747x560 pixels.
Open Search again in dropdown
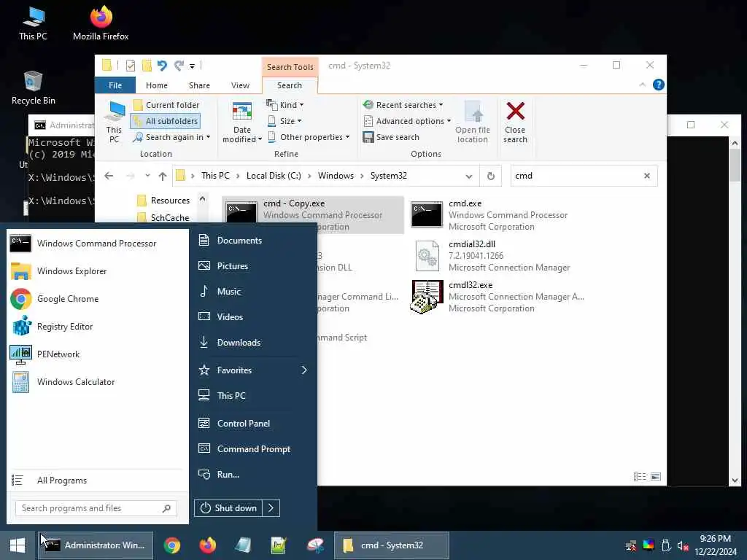click(171, 137)
